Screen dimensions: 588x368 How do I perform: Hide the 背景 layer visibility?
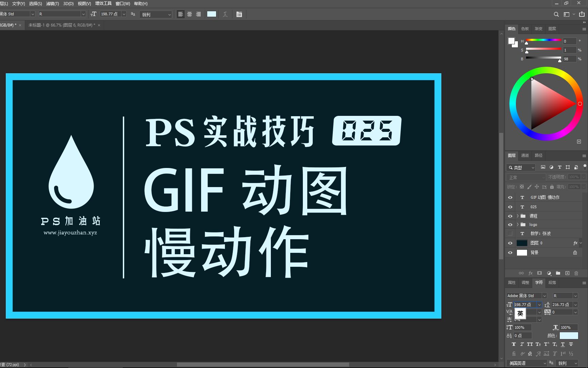(x=510, y=252)
